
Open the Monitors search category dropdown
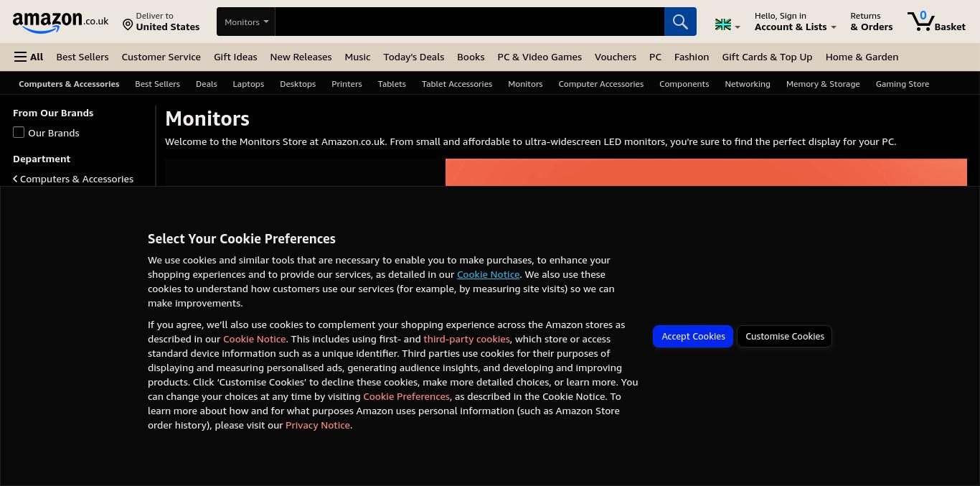(246, 22)
